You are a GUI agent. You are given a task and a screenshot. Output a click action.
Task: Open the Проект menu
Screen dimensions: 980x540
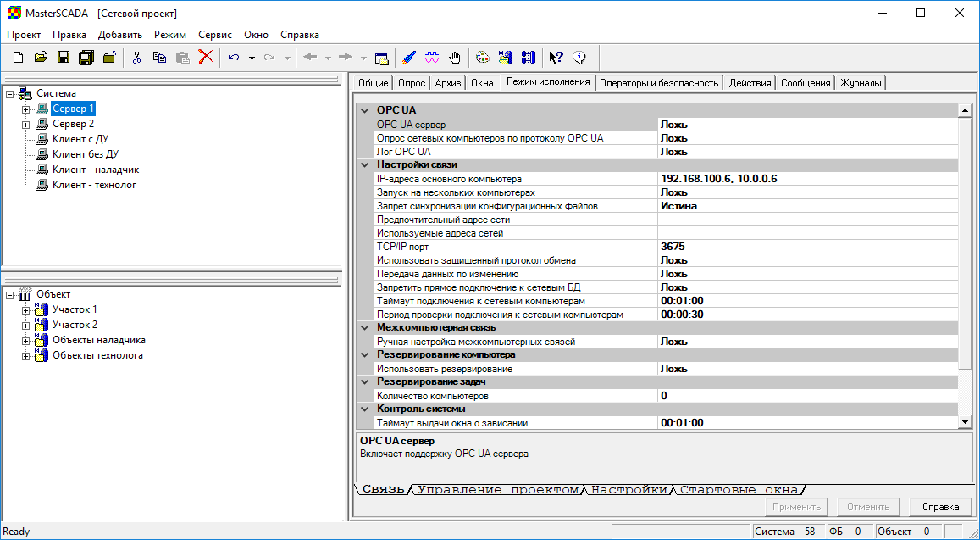[x=24, y=35]
